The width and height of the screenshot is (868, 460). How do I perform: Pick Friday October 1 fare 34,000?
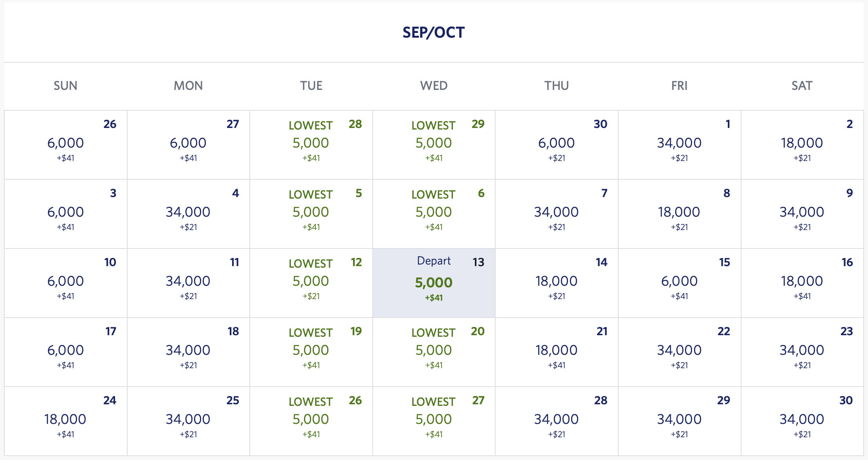click(679, 144)
